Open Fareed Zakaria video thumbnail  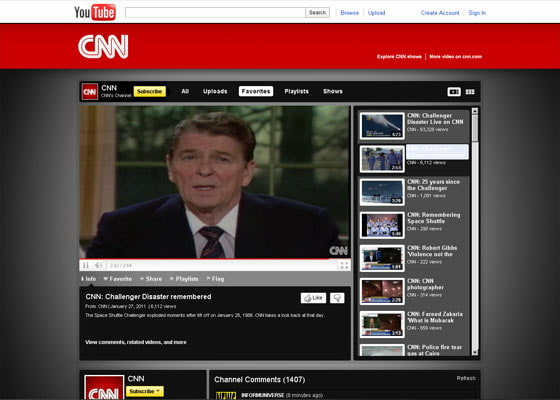pyautogui.click(x=382, y=325)
